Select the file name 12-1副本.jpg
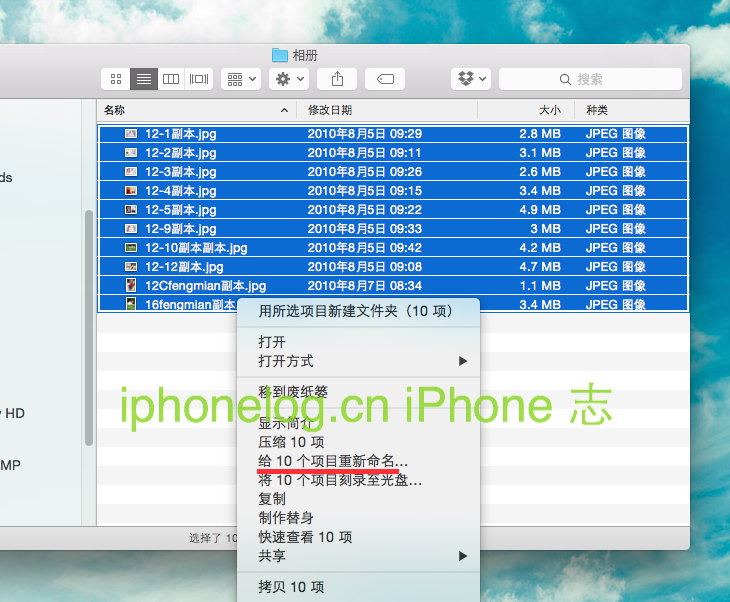 click(181, 134)
